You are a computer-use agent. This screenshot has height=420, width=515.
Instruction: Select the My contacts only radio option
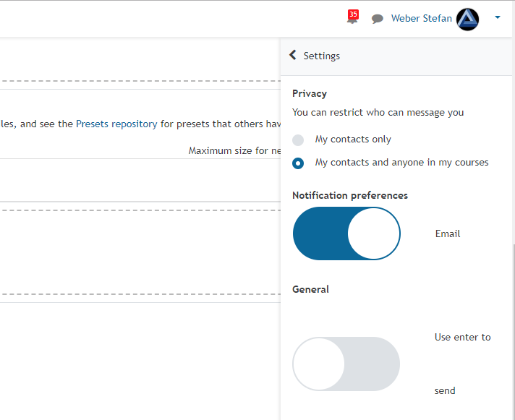(x=298, y=140)
